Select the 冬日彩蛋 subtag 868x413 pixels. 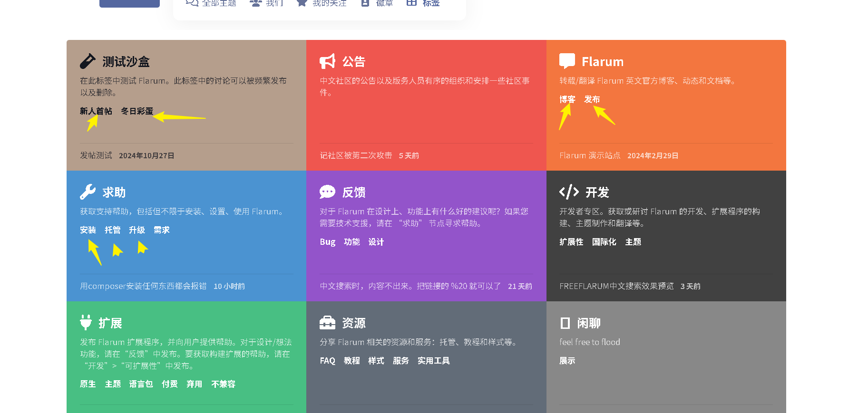pos(137,111)
